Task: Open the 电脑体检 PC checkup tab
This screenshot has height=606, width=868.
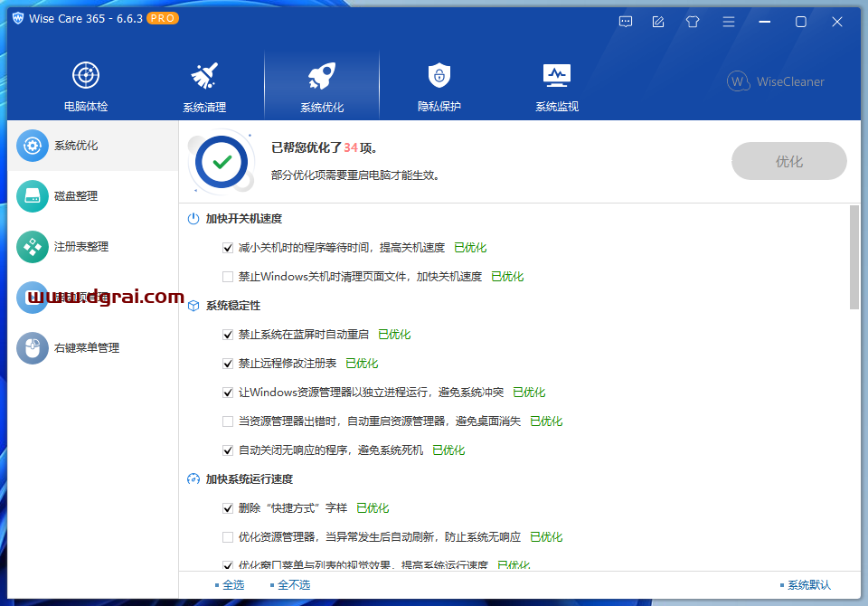Action: [86, 87]
